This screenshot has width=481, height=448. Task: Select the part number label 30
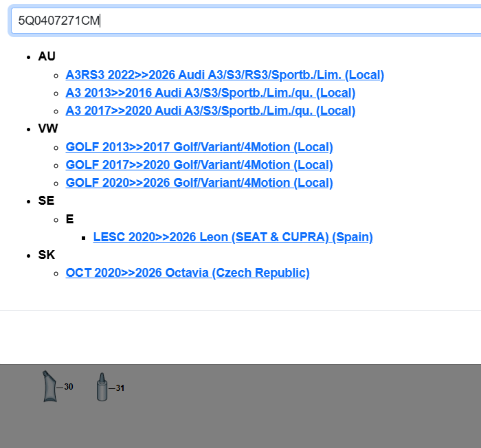click(x=68, y=387)
